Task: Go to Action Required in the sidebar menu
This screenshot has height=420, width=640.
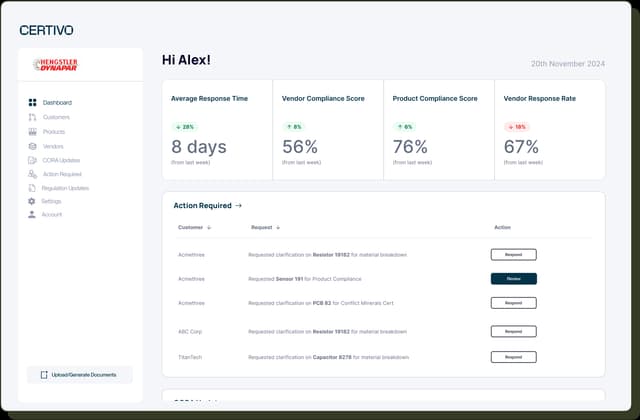Action: 62,174
